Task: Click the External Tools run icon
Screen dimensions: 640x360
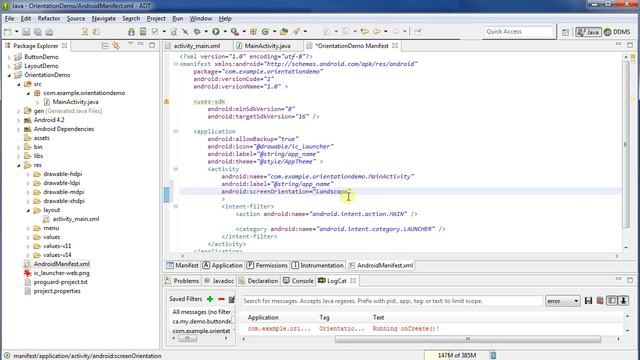Action: 235,32
